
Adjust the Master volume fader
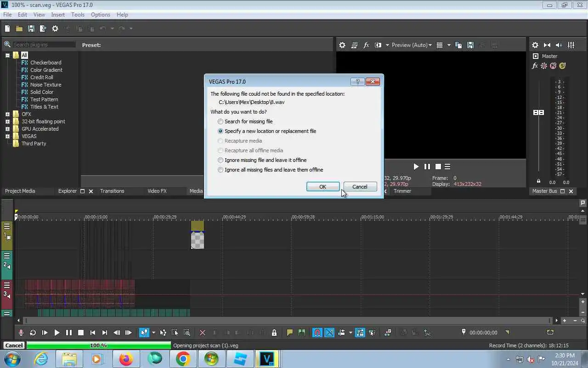click(538, 113)
